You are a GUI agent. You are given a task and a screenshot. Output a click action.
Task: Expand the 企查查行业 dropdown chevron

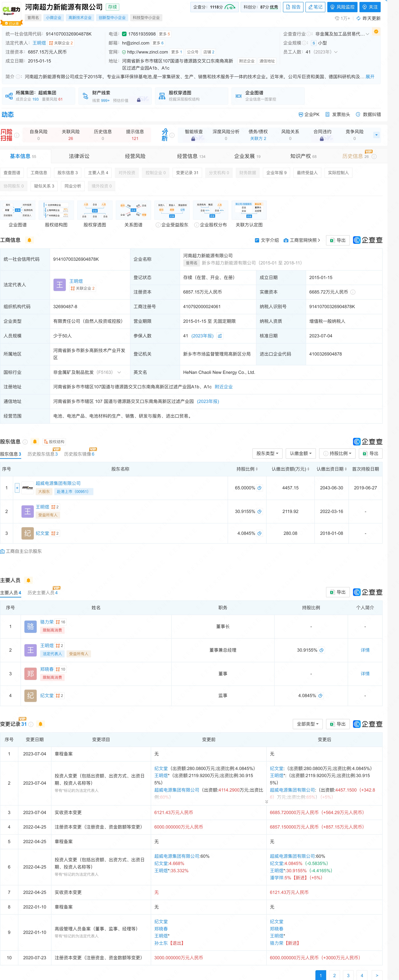[x=367, y=34]
